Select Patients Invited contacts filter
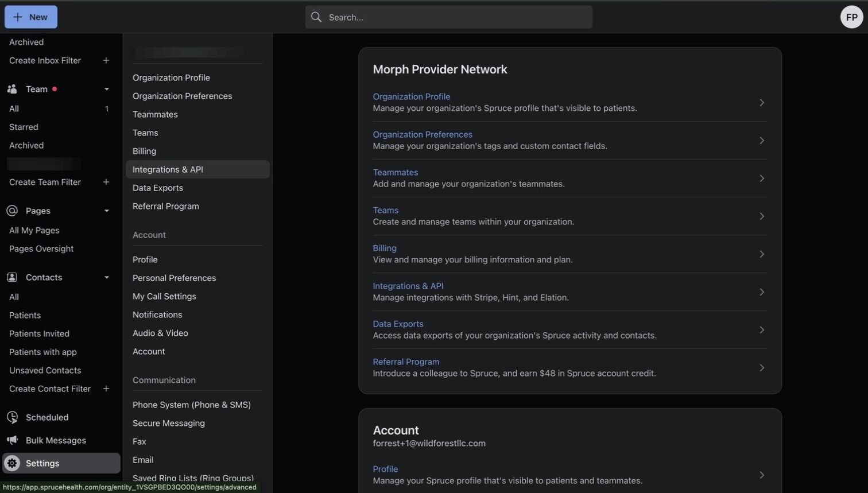Screen dimensions: 868x493 [x=39, y=333]
